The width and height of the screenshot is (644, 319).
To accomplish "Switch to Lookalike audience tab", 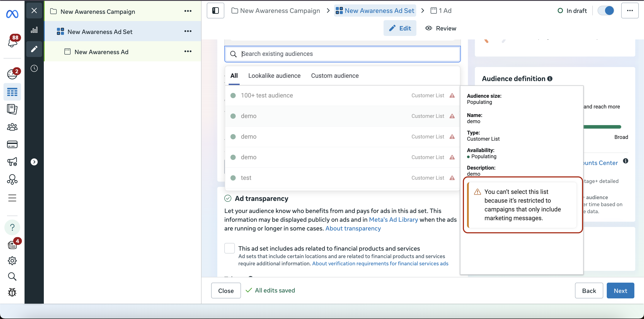I will coord(274,76).
